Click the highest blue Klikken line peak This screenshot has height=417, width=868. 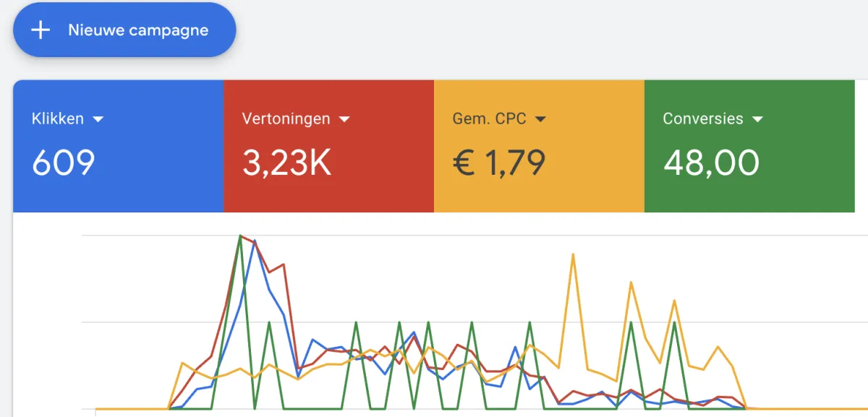pos(255,241)
